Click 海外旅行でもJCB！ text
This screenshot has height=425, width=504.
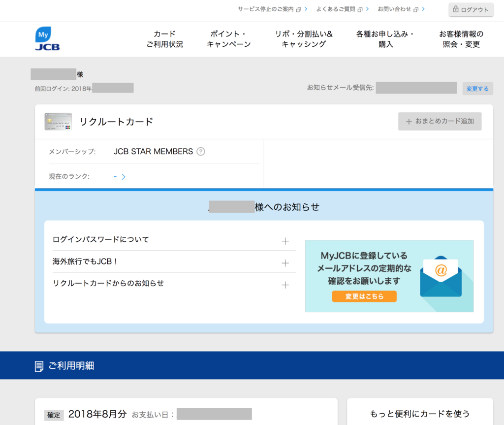[x=85, y=261]
